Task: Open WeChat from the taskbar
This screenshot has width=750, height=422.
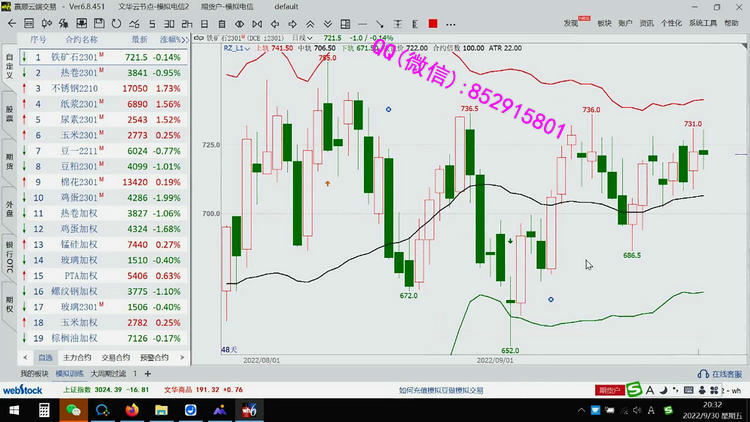Action: coord(73,409)
